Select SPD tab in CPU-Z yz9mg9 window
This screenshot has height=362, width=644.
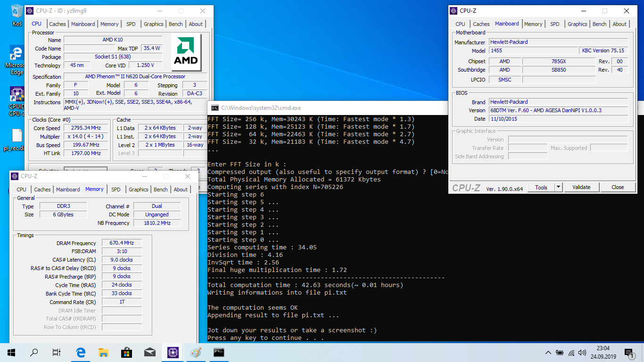pos(131,24)
